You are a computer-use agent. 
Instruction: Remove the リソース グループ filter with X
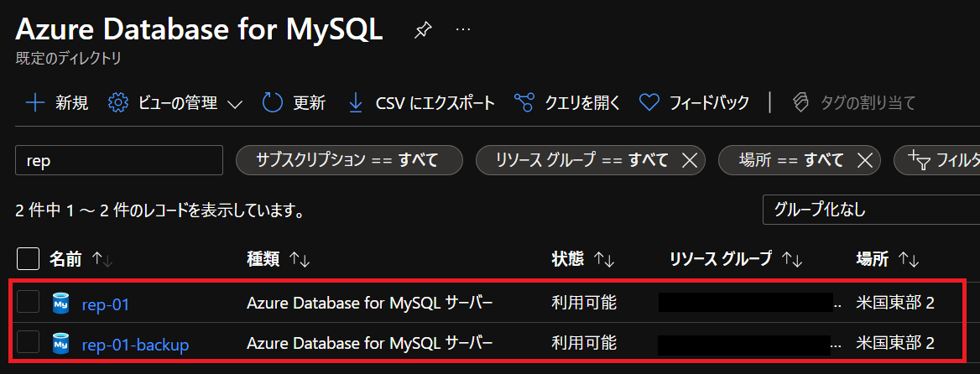(x=690, y=160)
